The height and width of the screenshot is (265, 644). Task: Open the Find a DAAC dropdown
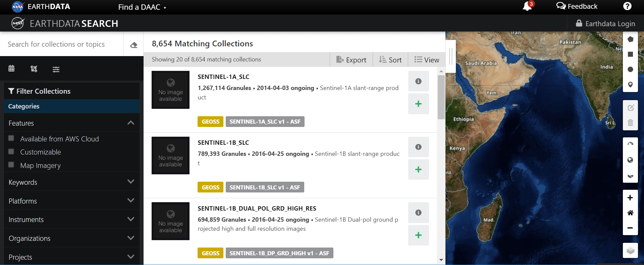coord(142,7)
